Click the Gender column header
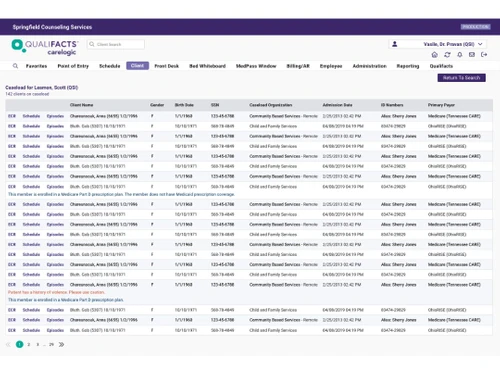Screen dimensions: 500x375 click(157, 105)
